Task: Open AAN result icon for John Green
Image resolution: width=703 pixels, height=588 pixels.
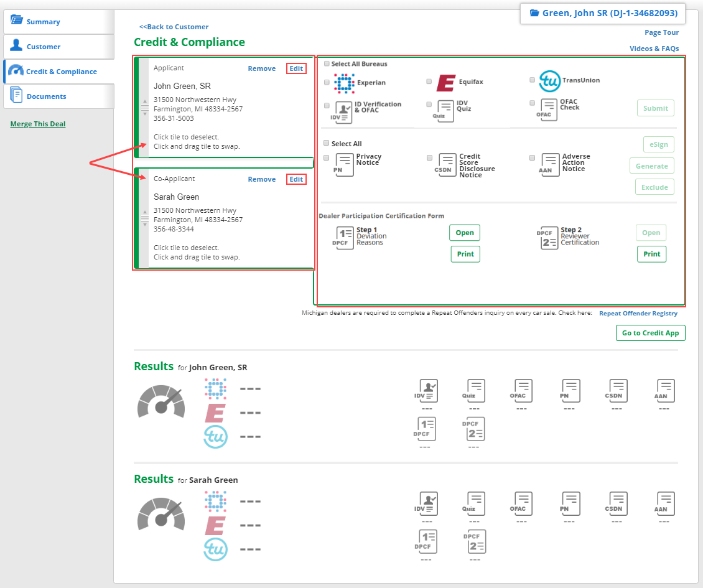Action: tap(665, 390)
